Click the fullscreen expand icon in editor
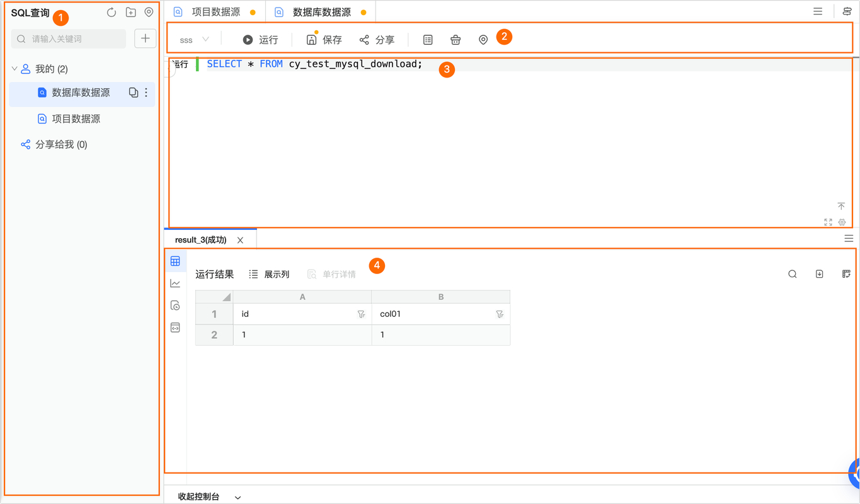The width and height of the screenshot is (860, 504). click(827, 222)
